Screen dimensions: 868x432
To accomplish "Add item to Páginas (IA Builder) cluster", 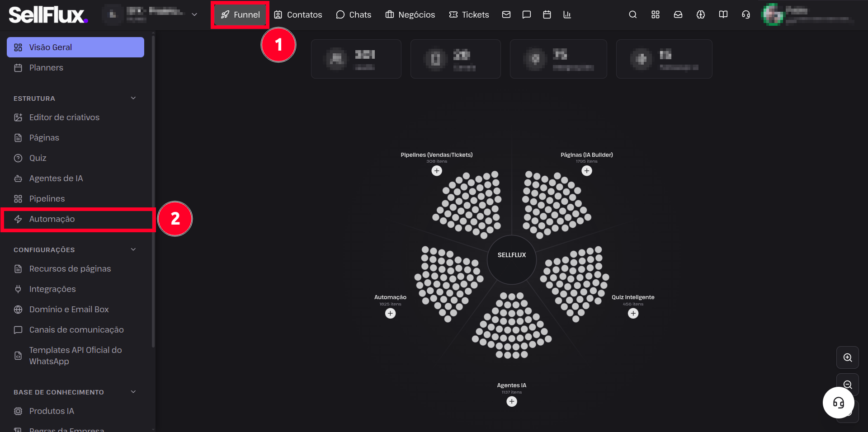I will [587, 171].
